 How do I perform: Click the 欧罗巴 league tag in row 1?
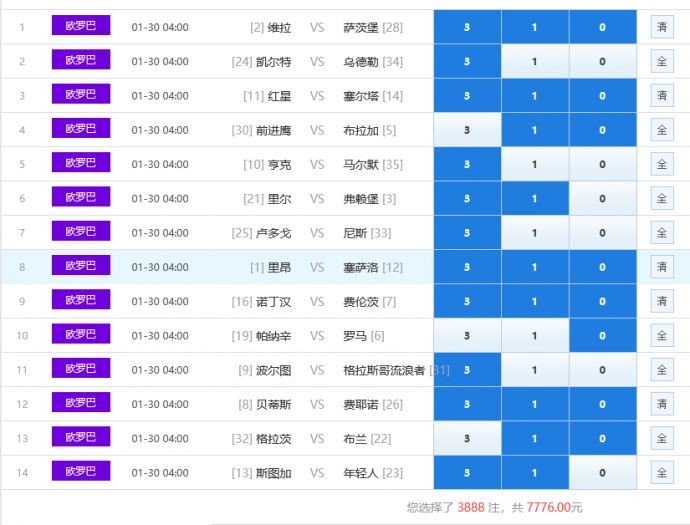point(81,26)
